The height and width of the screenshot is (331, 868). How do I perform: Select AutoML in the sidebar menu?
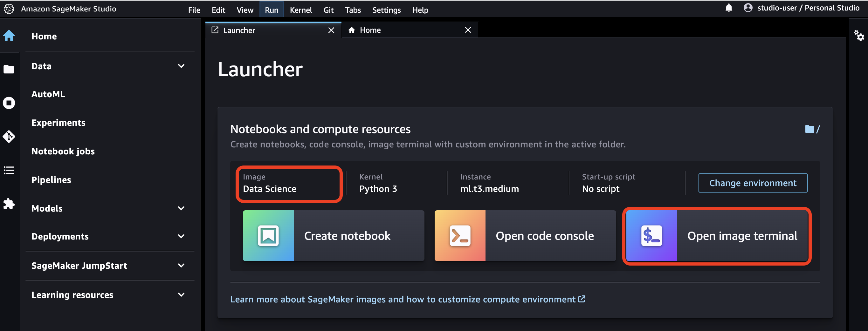[x=48, y=94]
